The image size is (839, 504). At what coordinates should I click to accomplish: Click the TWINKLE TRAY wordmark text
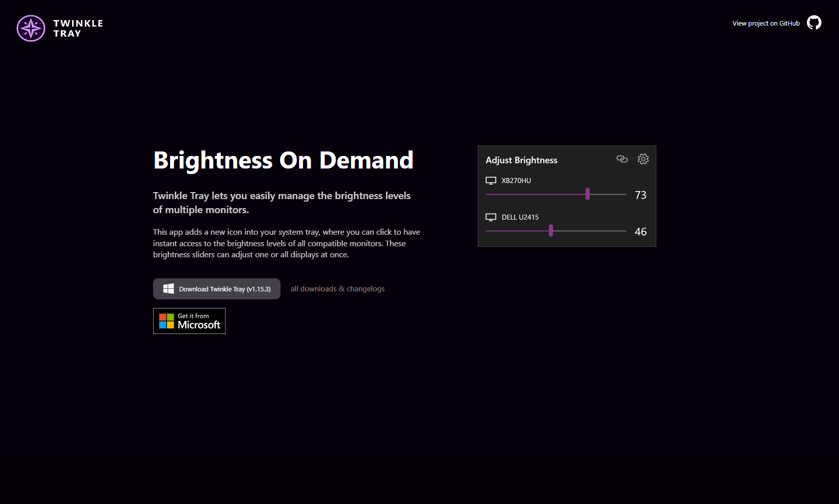[78, 29]
